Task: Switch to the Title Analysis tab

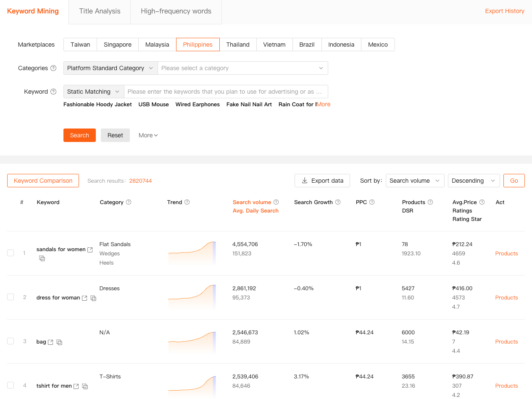Action: pyautogui.click(x=100, y=11)
